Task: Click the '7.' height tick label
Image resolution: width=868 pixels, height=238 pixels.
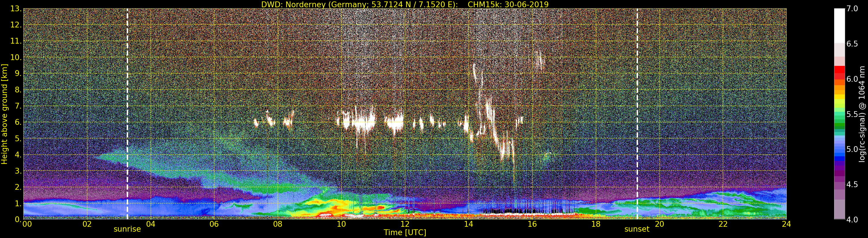Action: pos(18,106)
